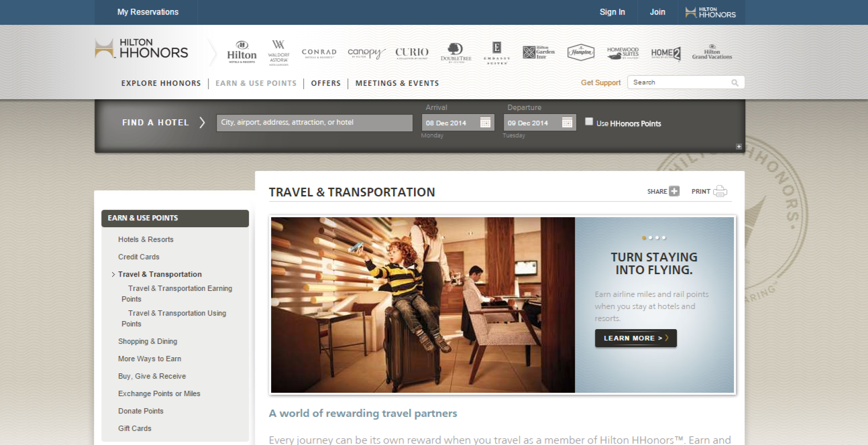The image size is (868, 445).
Task: Open Donate Points in sidebar
Action: [141, 411]
